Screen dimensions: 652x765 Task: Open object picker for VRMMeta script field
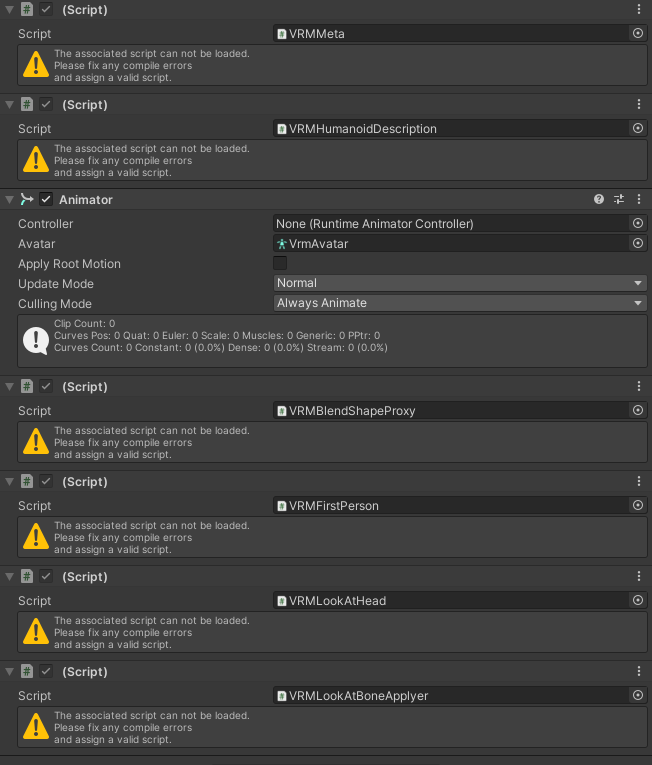coord(638,34)
